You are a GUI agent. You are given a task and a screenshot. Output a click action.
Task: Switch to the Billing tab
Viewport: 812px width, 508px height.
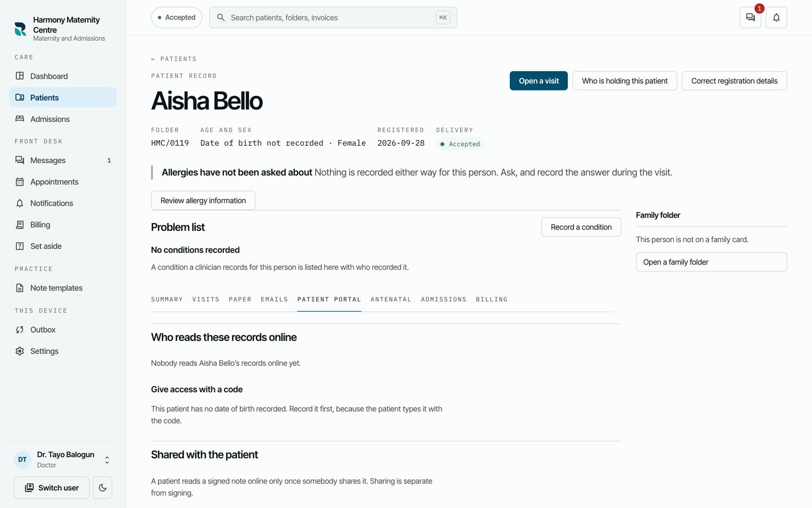click(492, 300)
